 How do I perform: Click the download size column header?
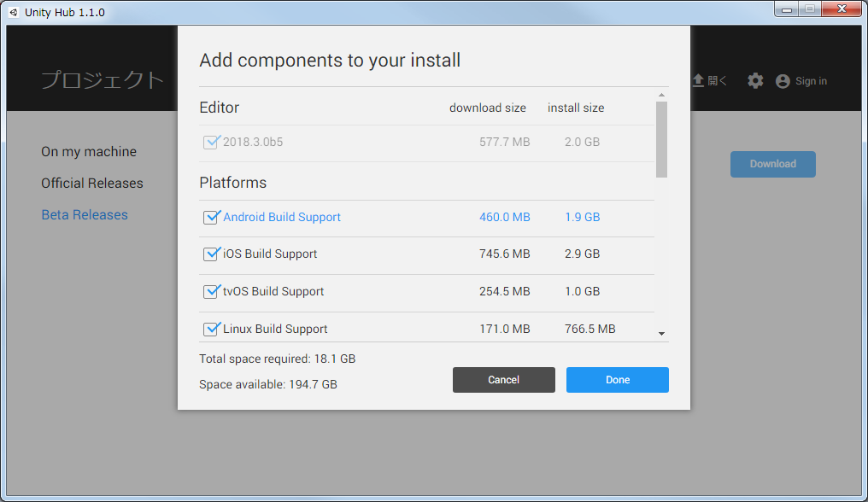pyautogui.click(x=488, y=108)
